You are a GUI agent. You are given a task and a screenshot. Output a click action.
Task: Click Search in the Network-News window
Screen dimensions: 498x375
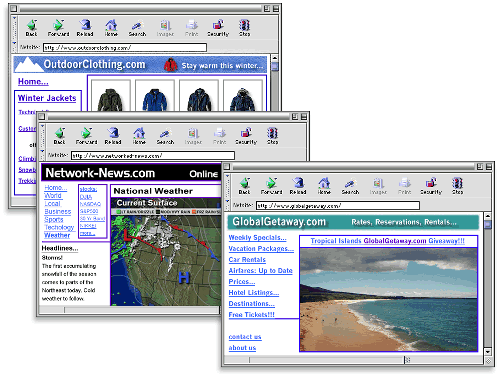tap(165, 136)
